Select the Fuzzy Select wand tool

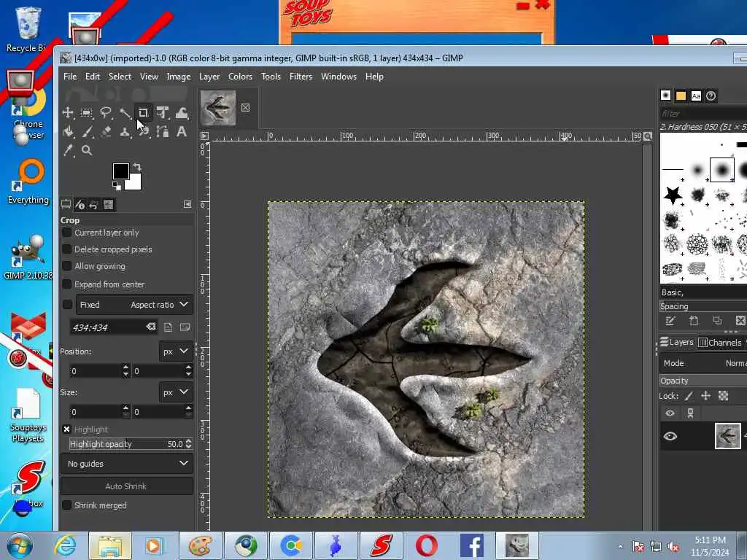125,113
